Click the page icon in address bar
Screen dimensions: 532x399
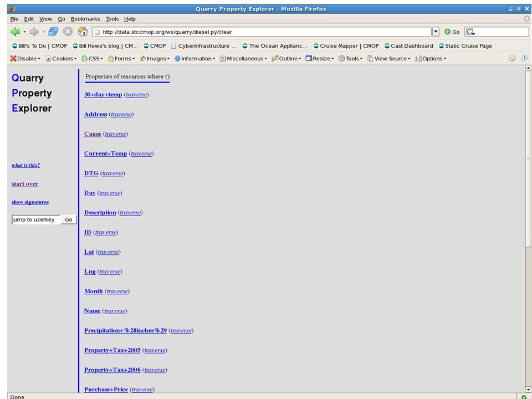tap(97, 32)
